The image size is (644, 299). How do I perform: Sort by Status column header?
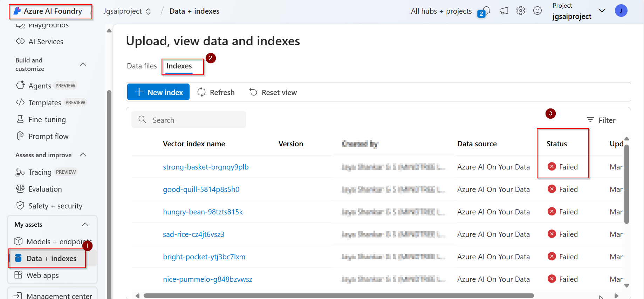click(x=557, y=144)
